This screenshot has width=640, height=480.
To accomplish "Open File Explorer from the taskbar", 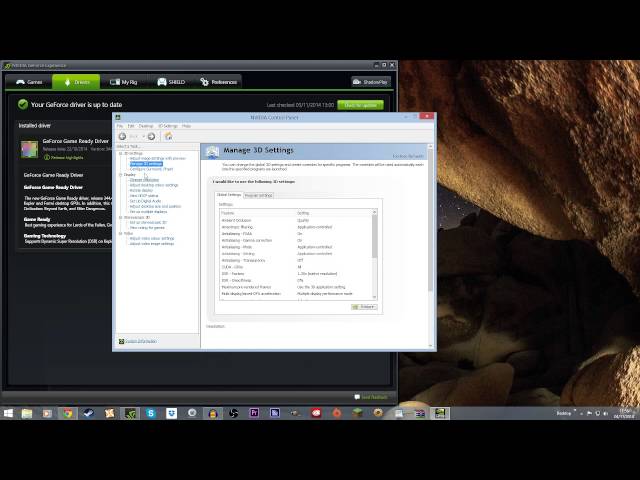I will tap(27, 413).
